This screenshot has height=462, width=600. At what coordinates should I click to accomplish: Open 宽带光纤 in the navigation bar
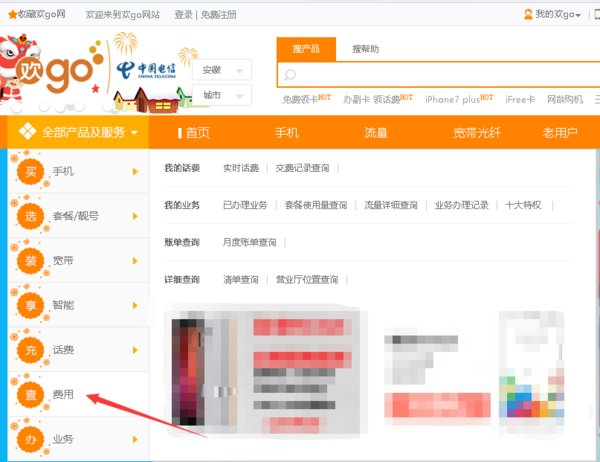(x=477, y=132)
